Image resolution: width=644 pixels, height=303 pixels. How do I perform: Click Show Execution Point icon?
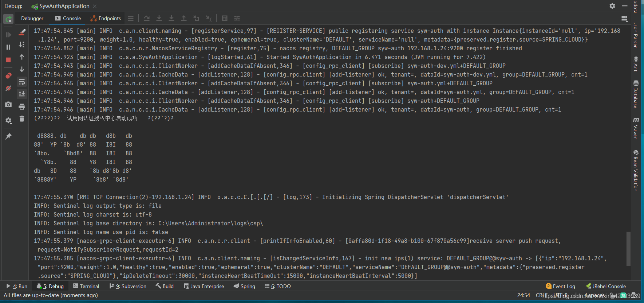pos(147,18)
